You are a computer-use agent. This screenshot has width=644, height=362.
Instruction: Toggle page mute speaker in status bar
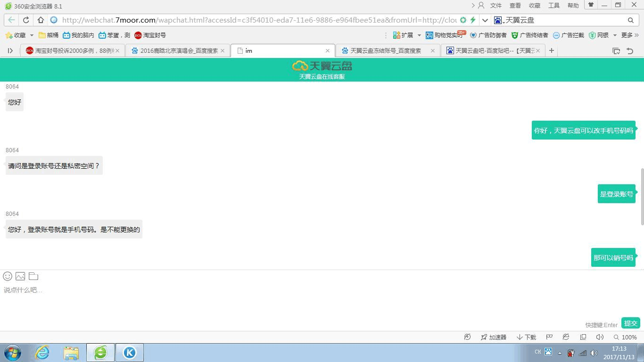coord(600,337)
